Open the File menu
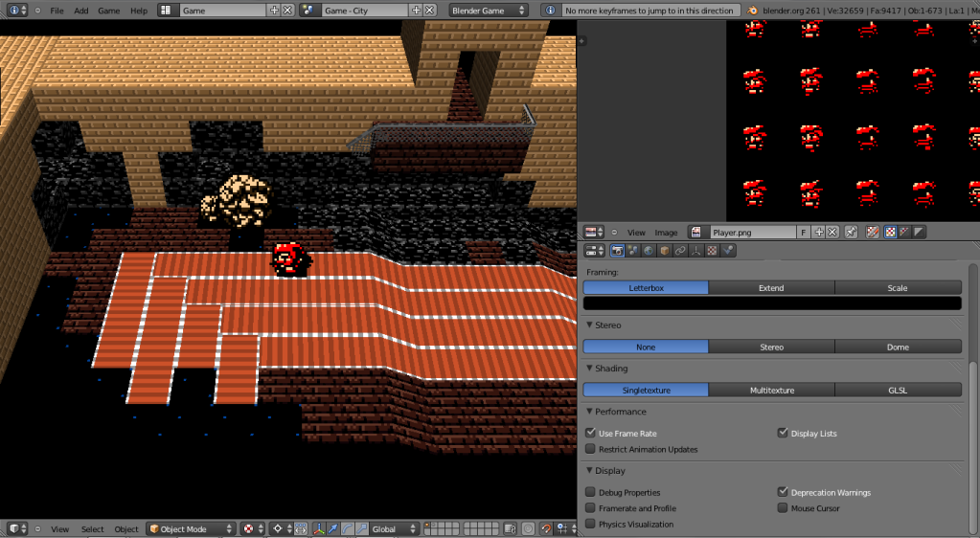Viewport: 980px width, 538px height. 57,11
